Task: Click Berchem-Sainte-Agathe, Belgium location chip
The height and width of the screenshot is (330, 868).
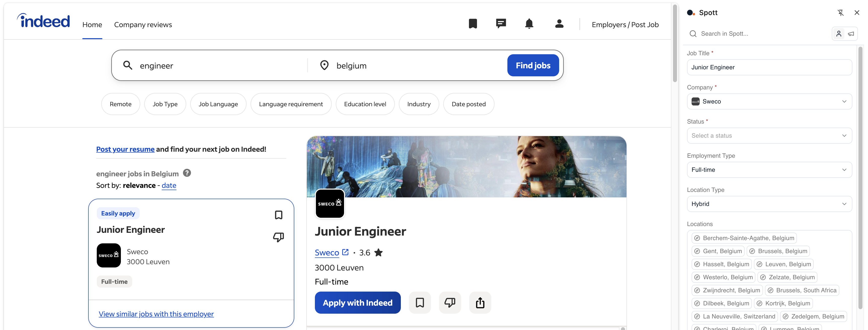Action: [744, 238]
